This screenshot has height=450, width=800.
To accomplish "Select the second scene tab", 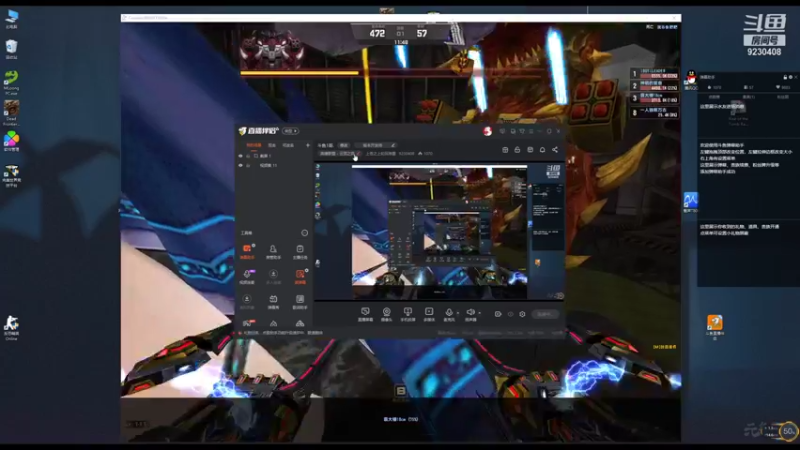I will (x=272, y=145).
